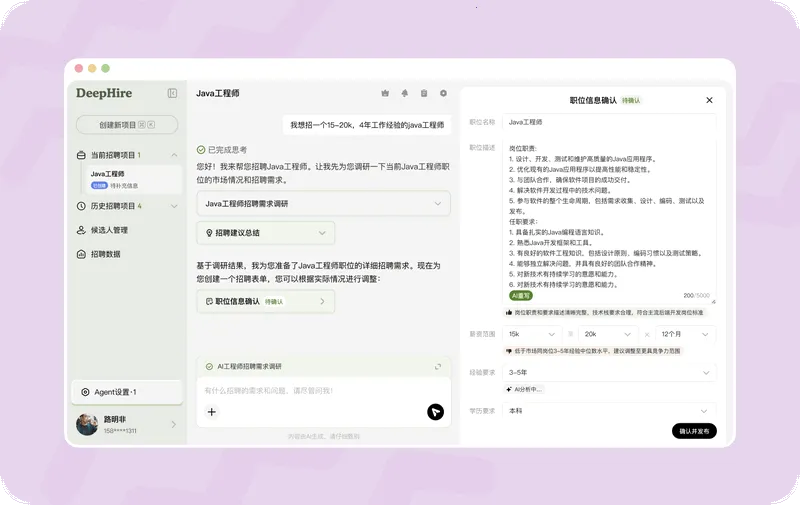This screenshot has height=505, width=800.
Task: Expand the AI工程师招聘需求调研 bar
Action: pos(438,366)
